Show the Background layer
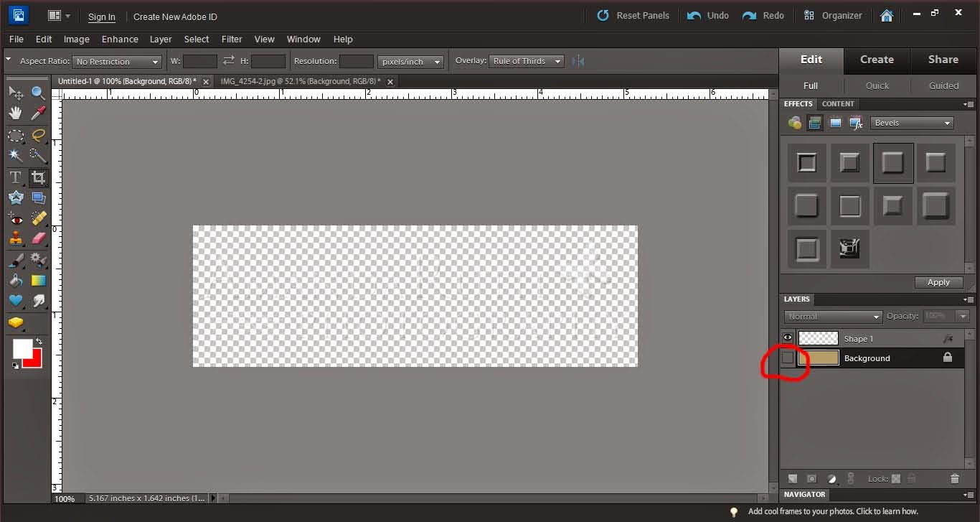Screen dimensions: 980x522 (788, 358)
